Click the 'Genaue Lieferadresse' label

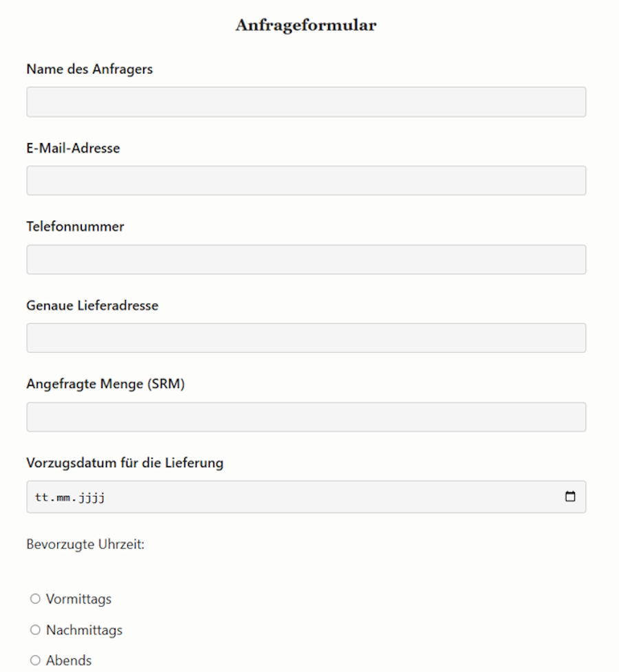[92, 305]
